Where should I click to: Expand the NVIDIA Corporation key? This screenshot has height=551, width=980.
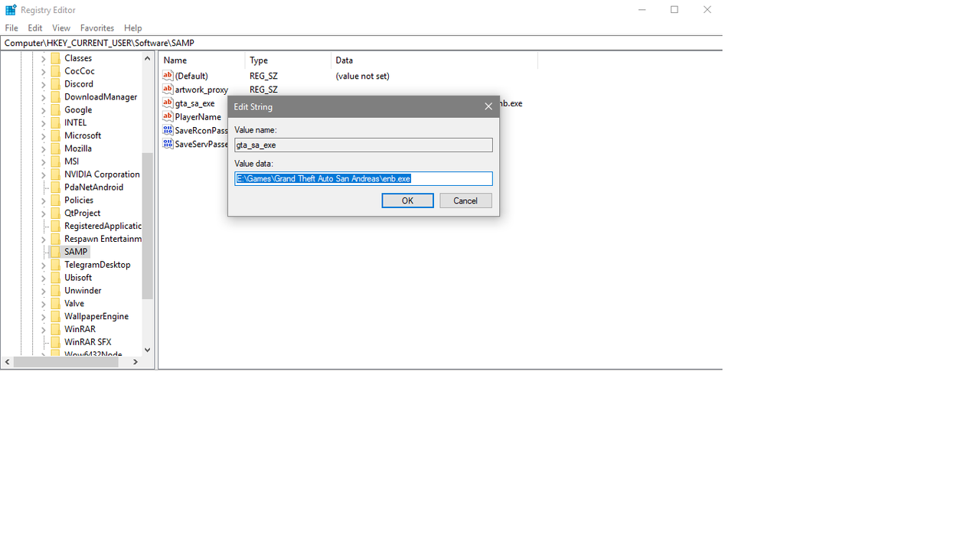point(44,175)
